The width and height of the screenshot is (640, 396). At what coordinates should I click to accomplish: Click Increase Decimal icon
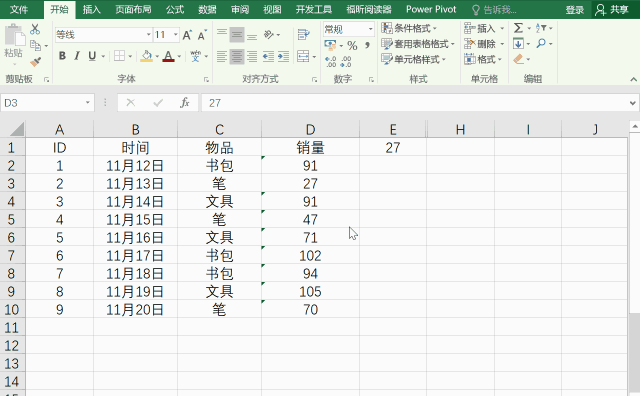tap(331, 62)
